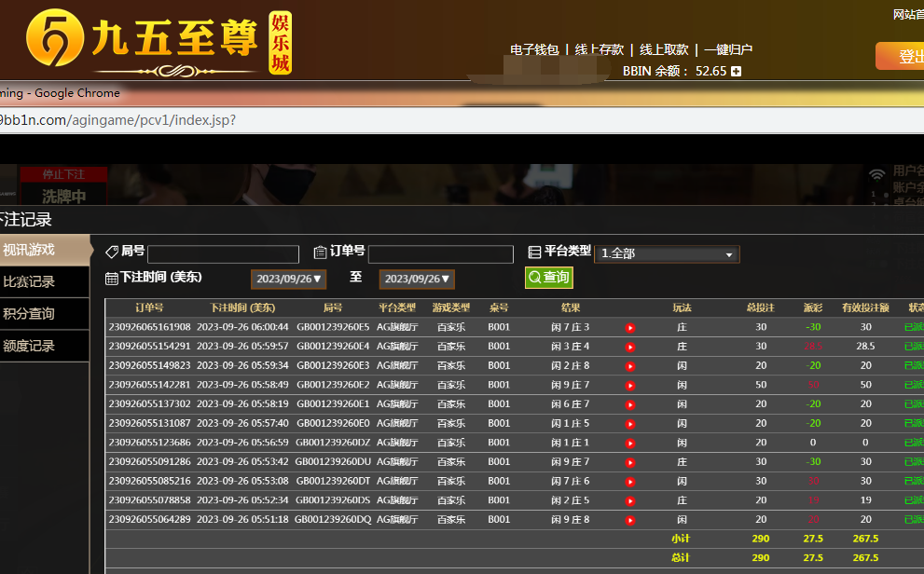Click round number GB001239260DQ
This screenshot has height=574, width=924.
333,519
